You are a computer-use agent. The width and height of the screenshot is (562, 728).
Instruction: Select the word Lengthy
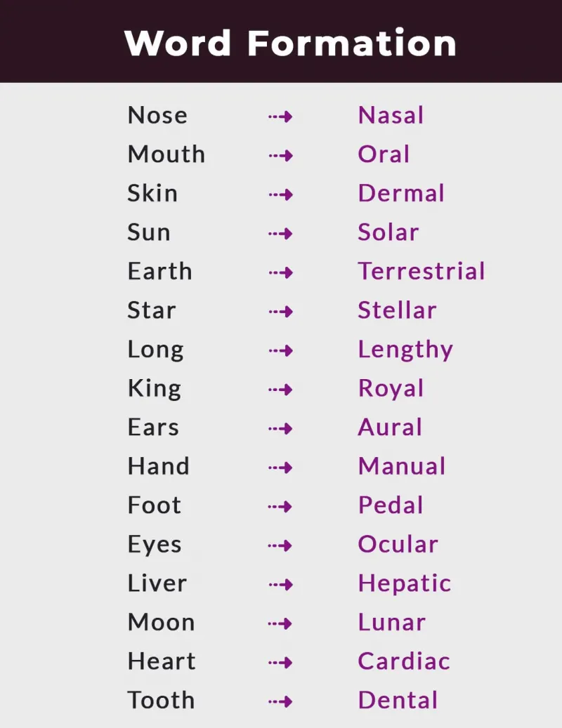click(x=405, y=350)
